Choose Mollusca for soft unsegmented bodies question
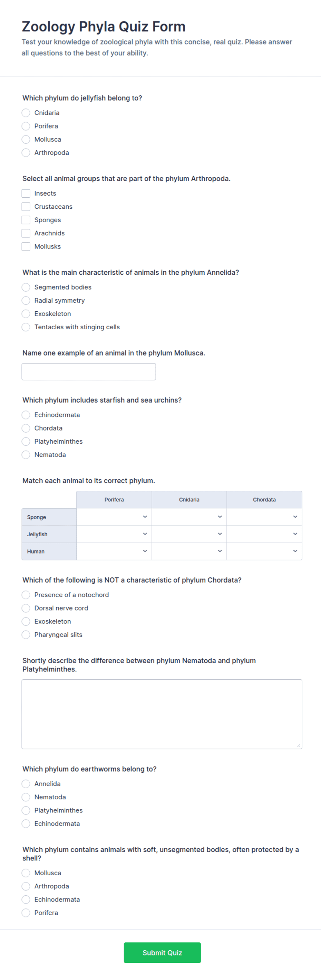This screenshot has width=321, height=980. click(x=26, y=873)
